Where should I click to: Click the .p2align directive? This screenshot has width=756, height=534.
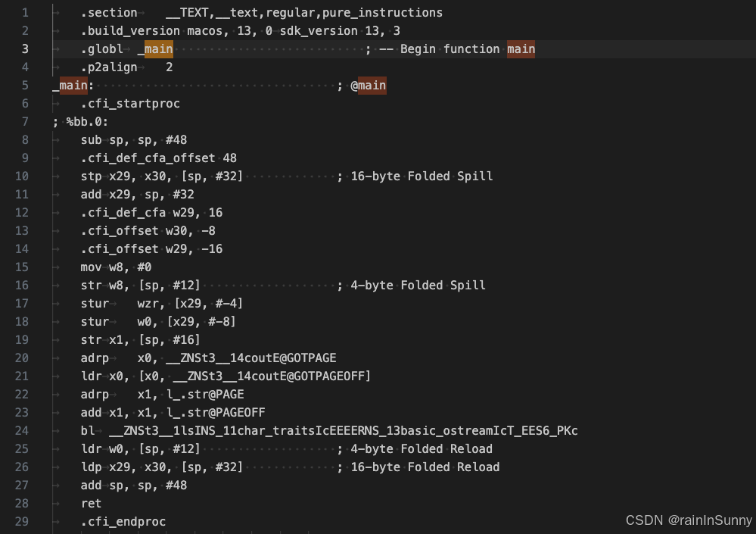tap(109, 67)
